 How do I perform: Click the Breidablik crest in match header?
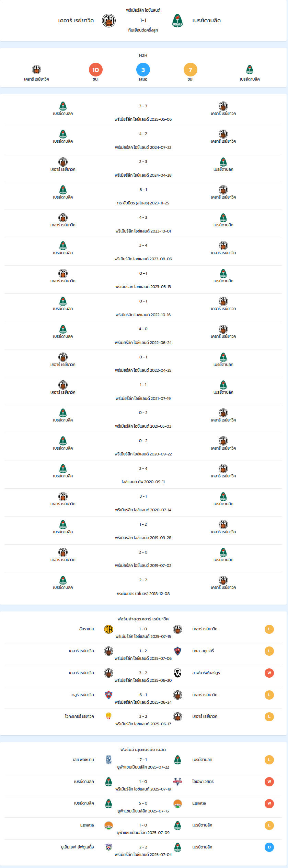(177, 21)
